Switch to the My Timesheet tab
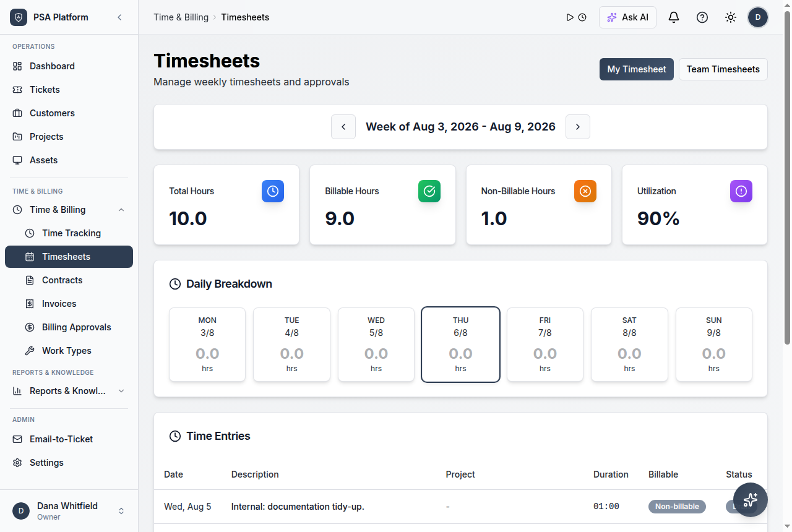 click(x=637, y=69)
